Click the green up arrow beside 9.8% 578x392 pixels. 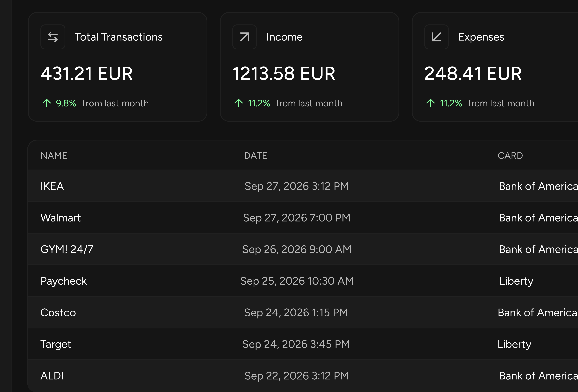(46, 103)
